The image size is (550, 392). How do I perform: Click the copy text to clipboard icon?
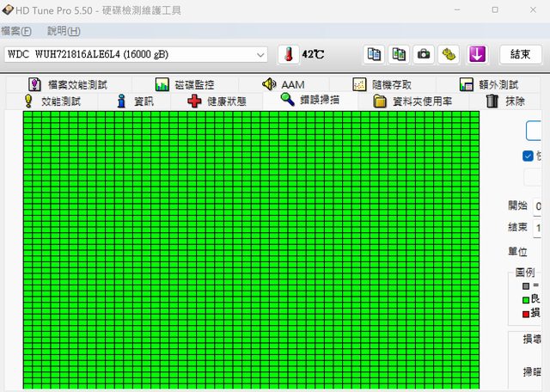coord(375,54)
